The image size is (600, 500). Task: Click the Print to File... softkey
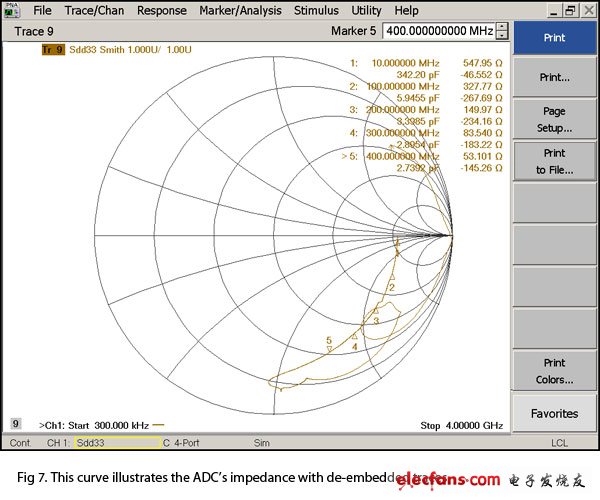pyautogui.click(x=553, y=162)
